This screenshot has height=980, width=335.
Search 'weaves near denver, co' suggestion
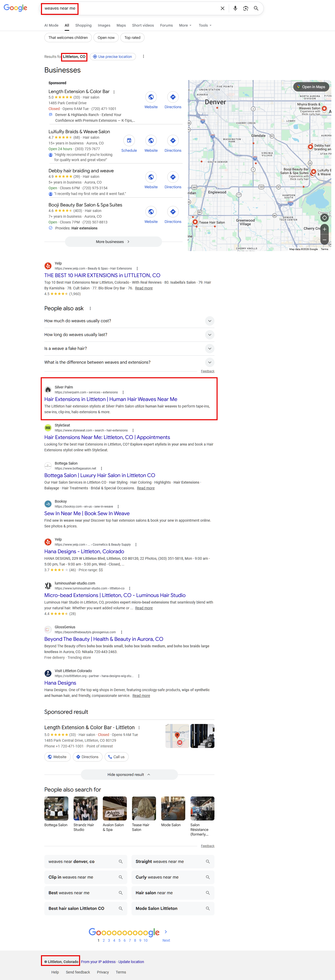[85, 861]
